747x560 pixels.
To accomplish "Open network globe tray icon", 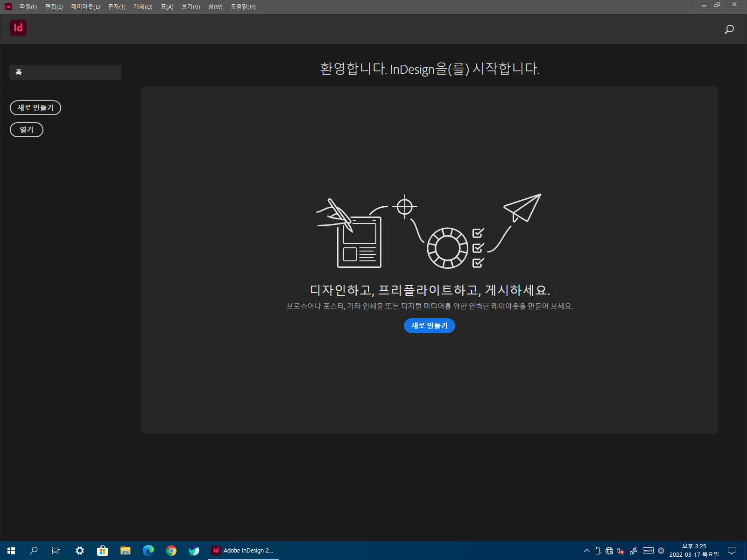I will pyautogui.click(x=609, y=551).
